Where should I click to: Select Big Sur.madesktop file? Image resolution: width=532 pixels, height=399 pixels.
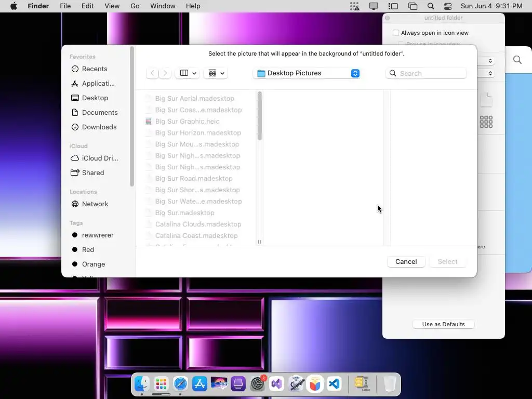pos(184,212)
